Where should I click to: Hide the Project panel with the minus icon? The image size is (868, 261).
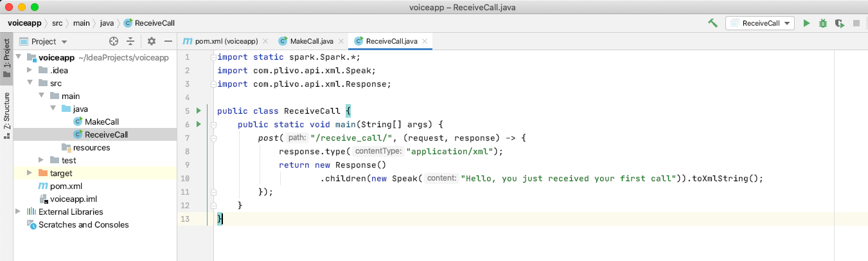click(168, 41)
